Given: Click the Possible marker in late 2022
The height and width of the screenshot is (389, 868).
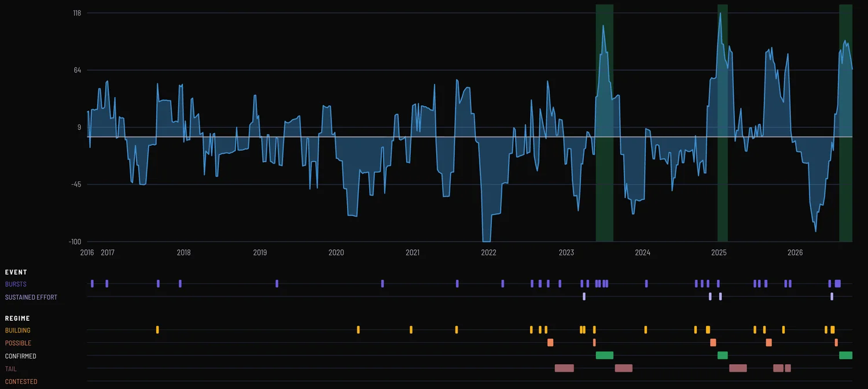Looking at the screenshot, I should pyautogui.click(x=550, y=343).
